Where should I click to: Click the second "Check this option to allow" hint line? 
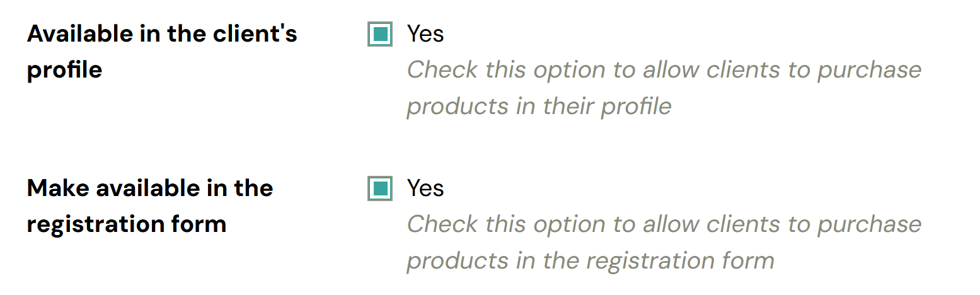point(664,224)
